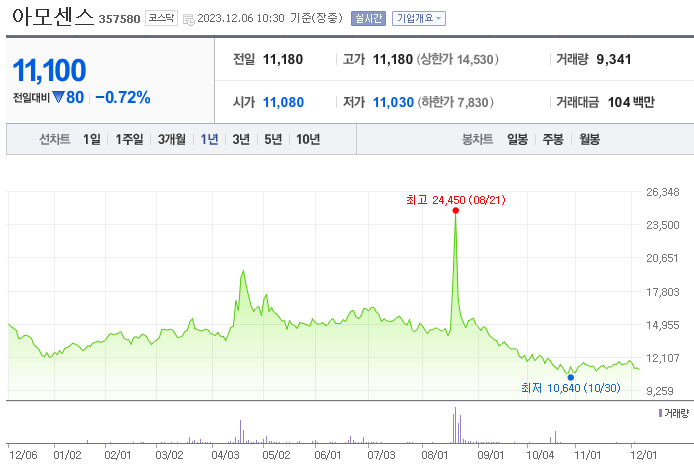Screen dimensions: 694x472
Task: Click the 실시간 real-time button
Action: [368, 18]
